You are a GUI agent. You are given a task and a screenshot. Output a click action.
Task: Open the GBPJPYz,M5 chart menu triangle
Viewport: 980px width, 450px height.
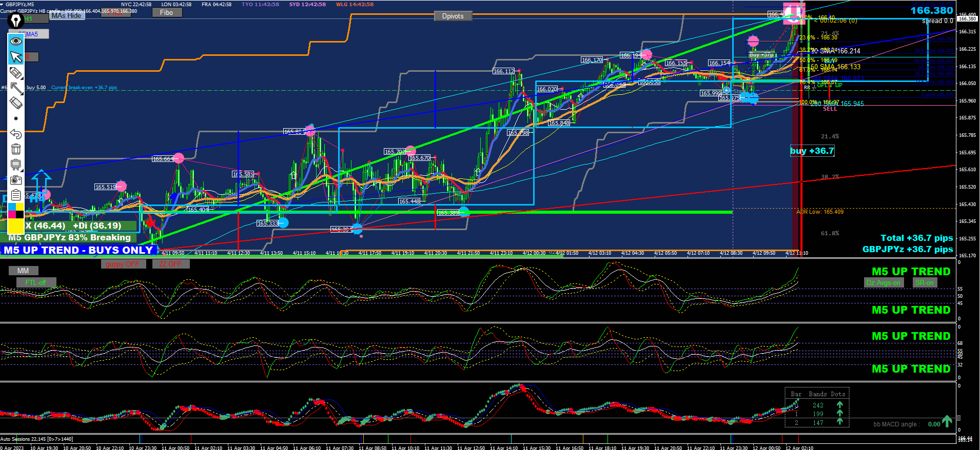pos(3,4)
